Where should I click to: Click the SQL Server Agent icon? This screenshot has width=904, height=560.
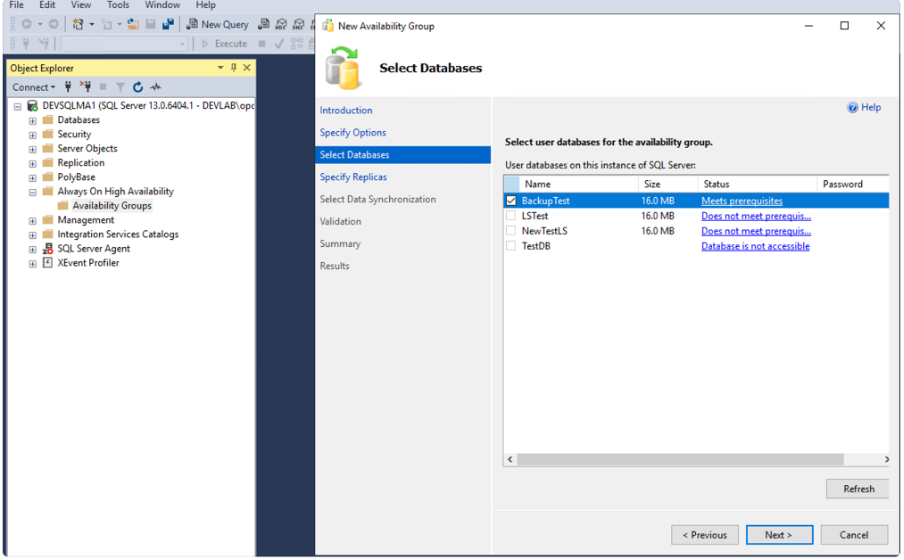(x=48, y=249)
